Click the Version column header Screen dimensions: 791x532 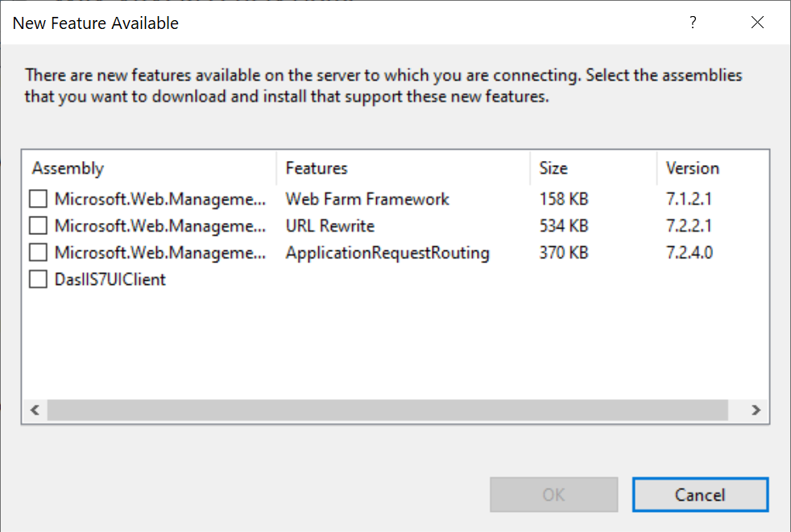tap(692, 168)
